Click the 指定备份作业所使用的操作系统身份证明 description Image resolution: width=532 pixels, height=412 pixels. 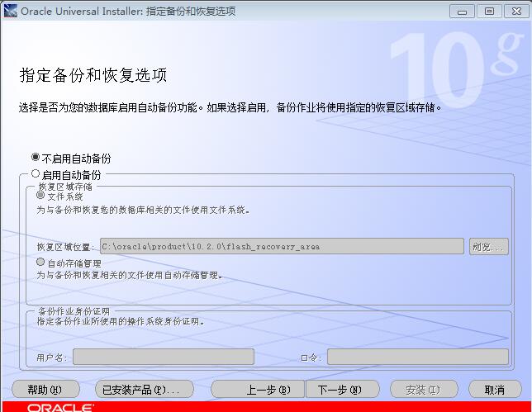click(x=121, y=321)
